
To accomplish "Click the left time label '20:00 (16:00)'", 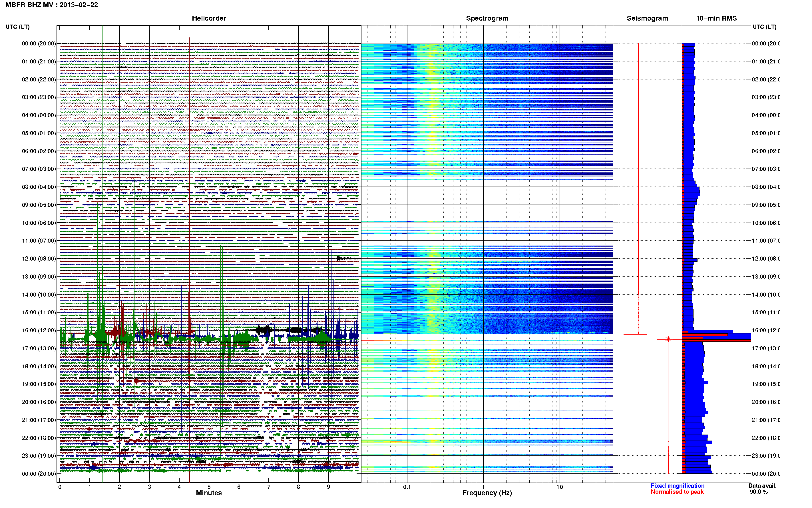I will coord(39,402).
